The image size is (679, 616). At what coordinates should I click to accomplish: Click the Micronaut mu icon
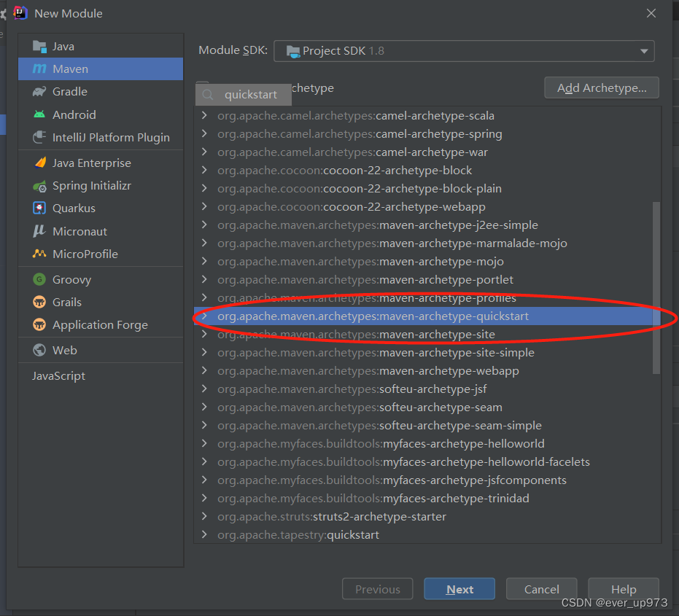pyautogui.click(x=39, y=231)
